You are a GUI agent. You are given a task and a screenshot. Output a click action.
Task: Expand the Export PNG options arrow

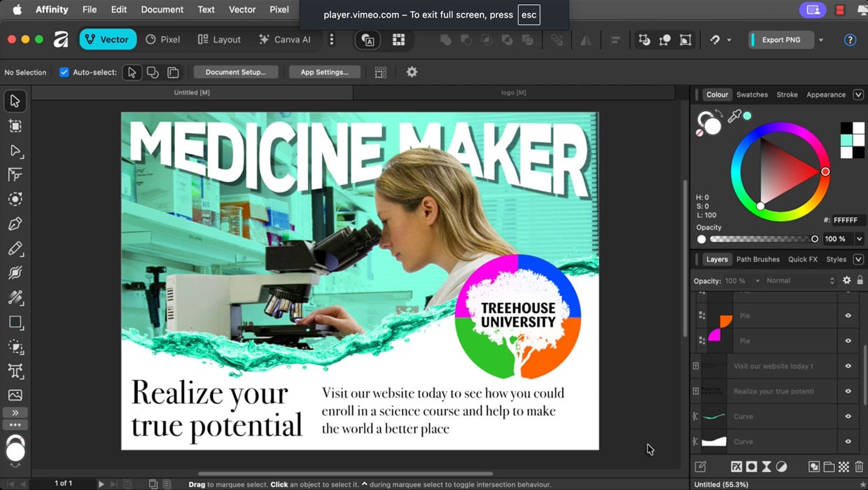tap(821, 40)
